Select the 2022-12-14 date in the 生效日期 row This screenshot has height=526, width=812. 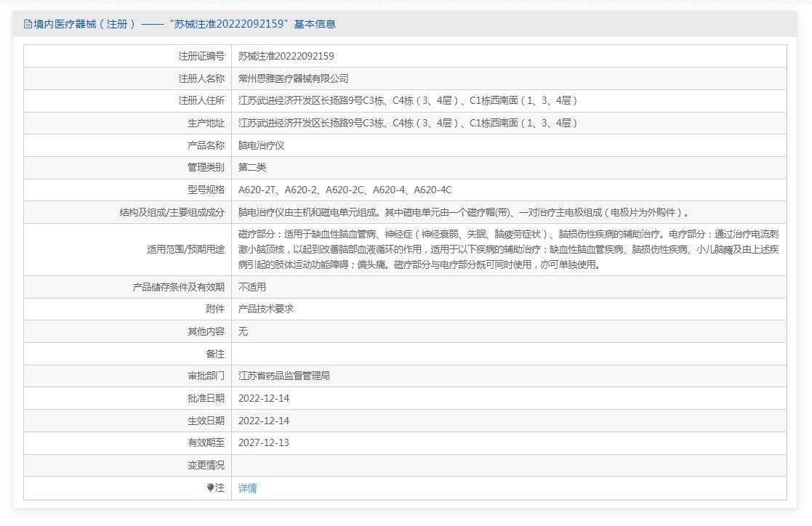pyautogui.click(x=264, y=421)
